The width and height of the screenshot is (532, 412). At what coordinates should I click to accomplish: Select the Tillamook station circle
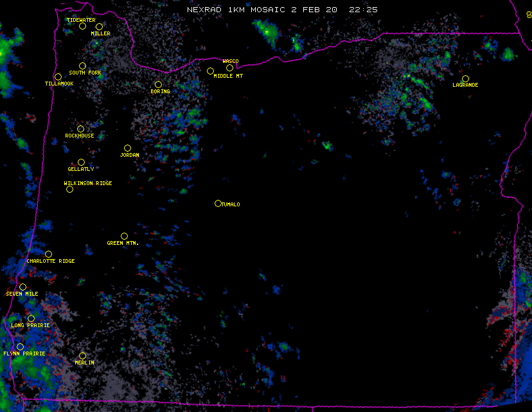pos(58,77)
